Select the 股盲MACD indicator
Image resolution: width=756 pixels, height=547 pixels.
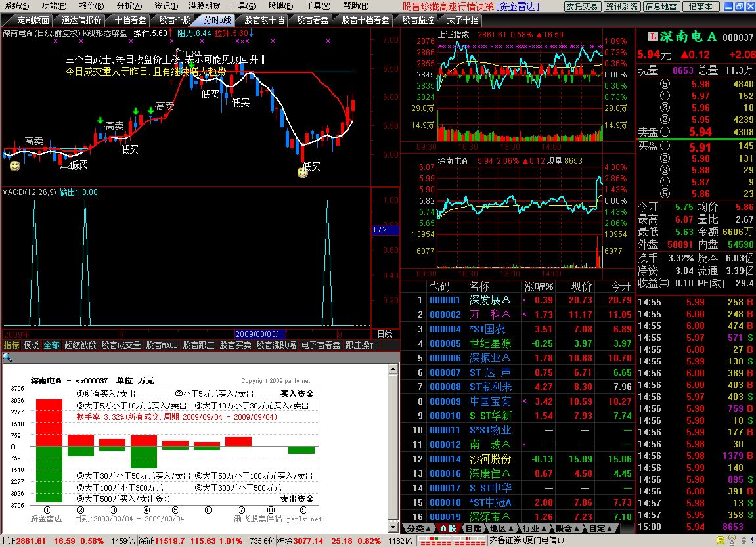(x=162, y=345)
